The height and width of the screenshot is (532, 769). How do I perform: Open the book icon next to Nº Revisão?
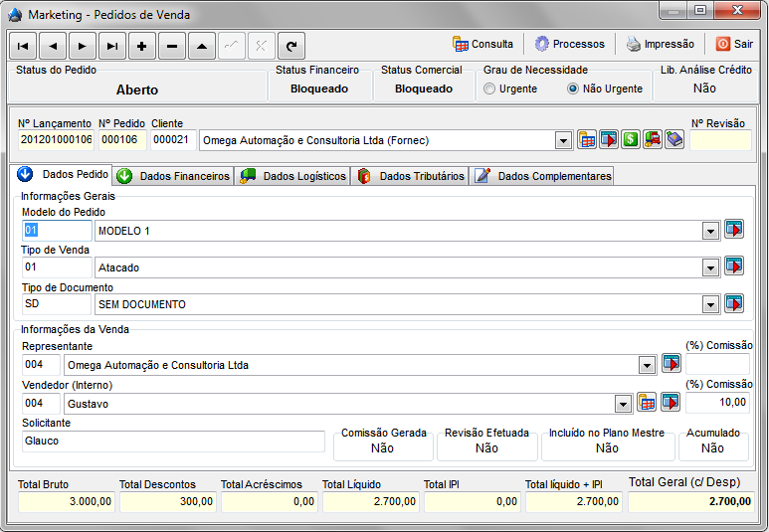click(x=673, y=140)
